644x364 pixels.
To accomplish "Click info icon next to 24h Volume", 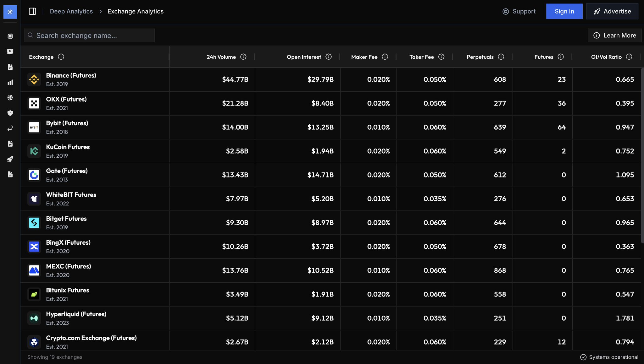I will pos(243,57).
